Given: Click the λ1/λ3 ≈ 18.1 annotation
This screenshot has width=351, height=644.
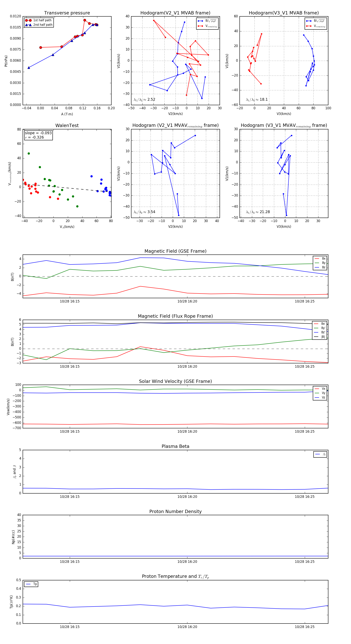Looking at the screenshot, I should tap(257, 100).
